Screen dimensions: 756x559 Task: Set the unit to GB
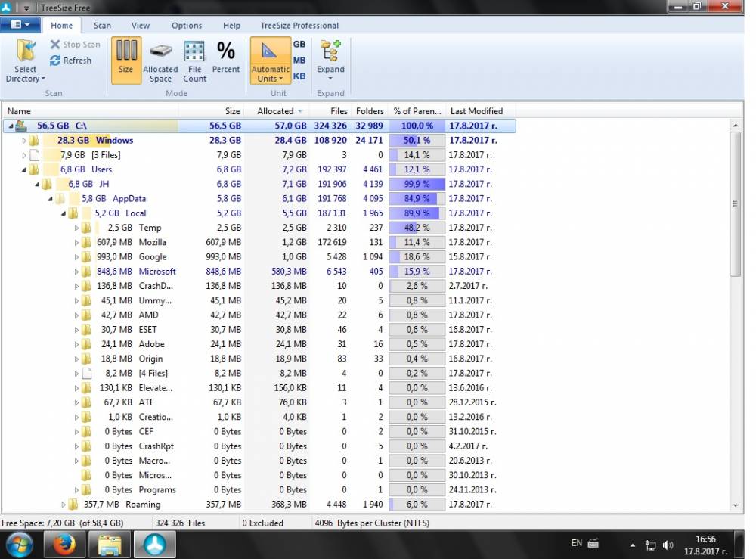click(299, 45)
